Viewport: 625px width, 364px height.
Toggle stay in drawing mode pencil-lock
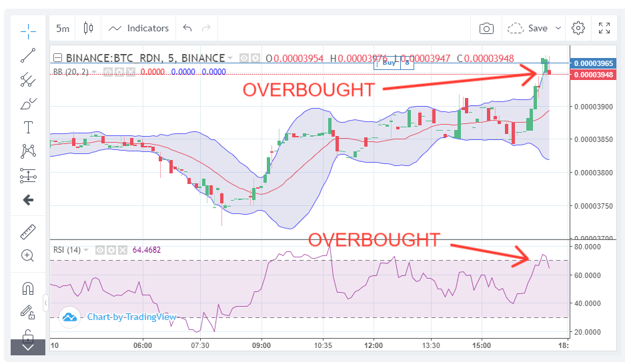point(28,312)
